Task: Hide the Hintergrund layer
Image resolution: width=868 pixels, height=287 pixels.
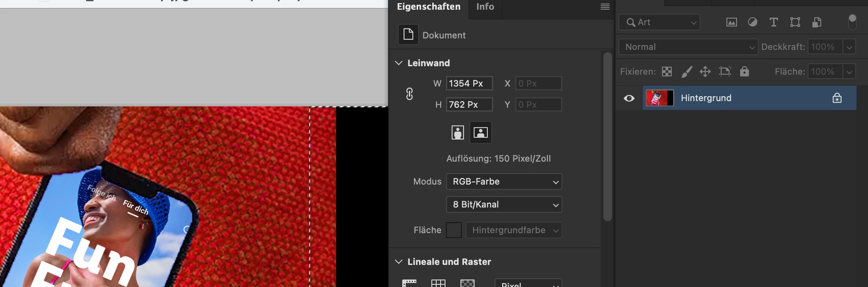Action: pos(629,98)
